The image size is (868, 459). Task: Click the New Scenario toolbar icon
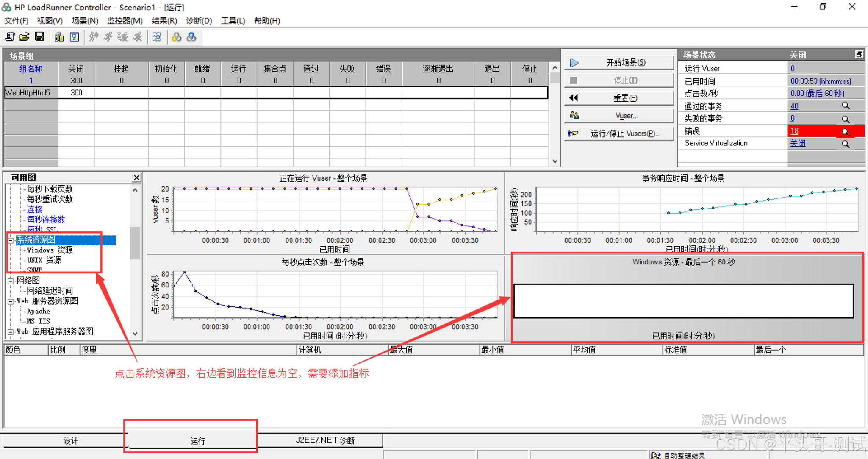point(10,37)
